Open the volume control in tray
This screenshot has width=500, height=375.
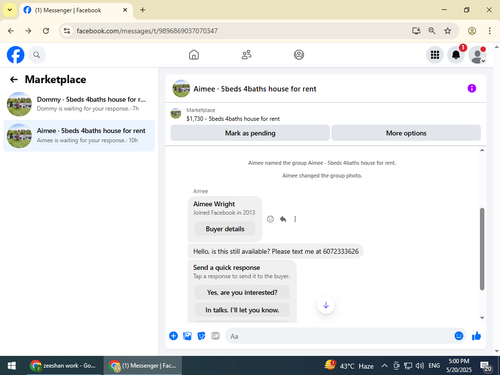pyautogui.click(x=420, y=366)
